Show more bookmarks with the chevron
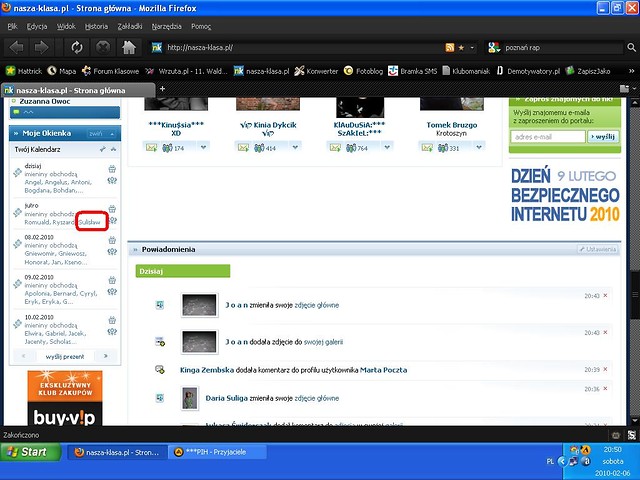640x480 pixels. click(x=631, y=71)
